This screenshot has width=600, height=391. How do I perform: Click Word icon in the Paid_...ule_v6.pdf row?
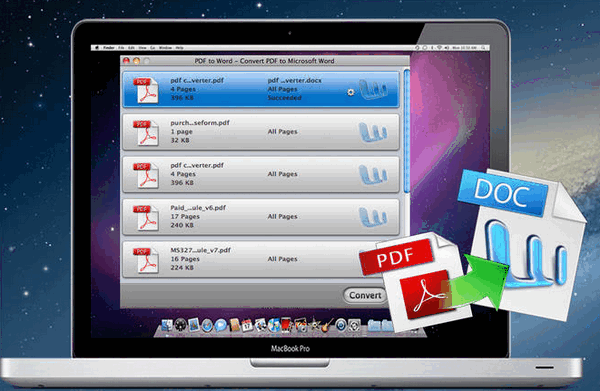click(x=373, y=217)
